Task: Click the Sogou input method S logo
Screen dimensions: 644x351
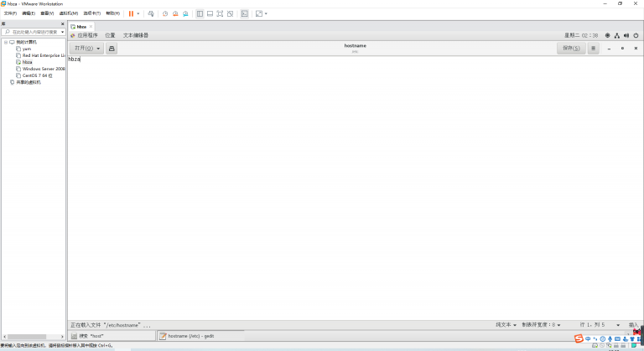Action: 579,338
